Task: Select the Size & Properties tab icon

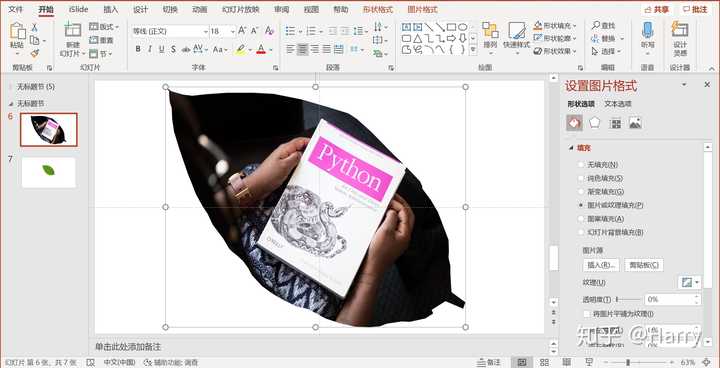Action: [615, 123]
